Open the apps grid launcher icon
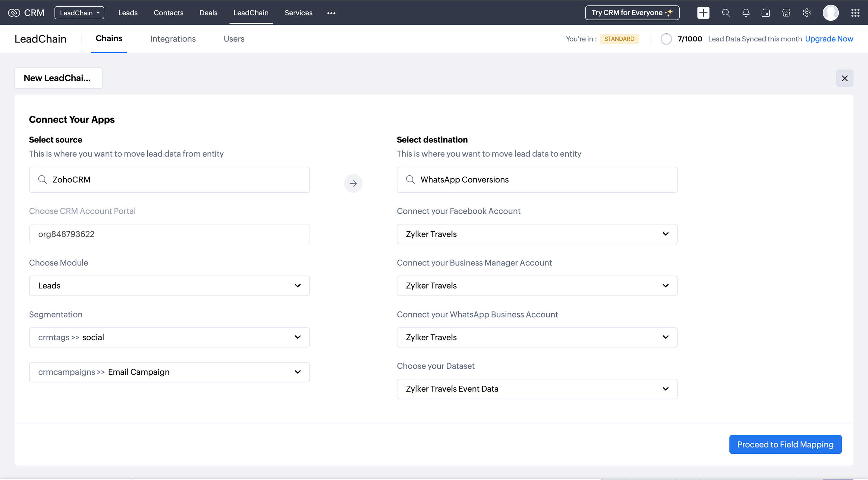 (855, 13)
